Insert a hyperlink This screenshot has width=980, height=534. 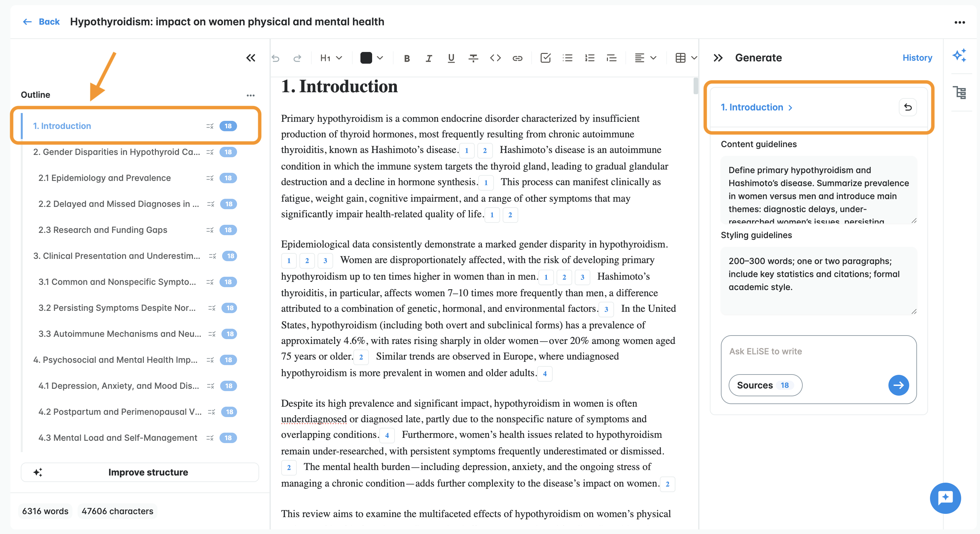point(517,58)
